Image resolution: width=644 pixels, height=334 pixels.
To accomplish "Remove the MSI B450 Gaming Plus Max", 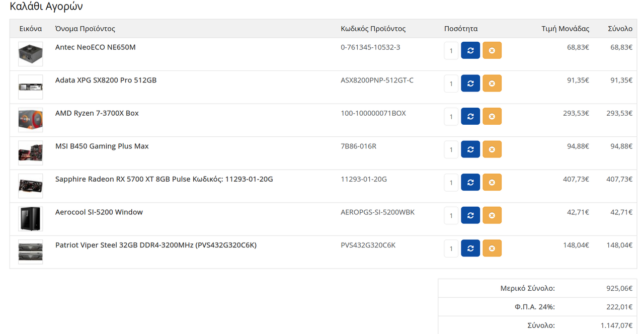I will [x=492, y=149].
